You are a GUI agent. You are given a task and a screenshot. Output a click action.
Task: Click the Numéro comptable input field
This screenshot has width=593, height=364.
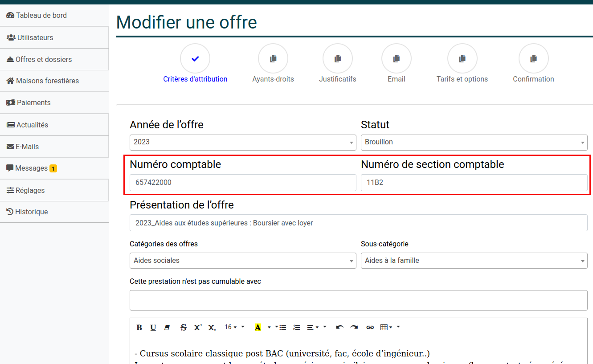tap(243, 182)
